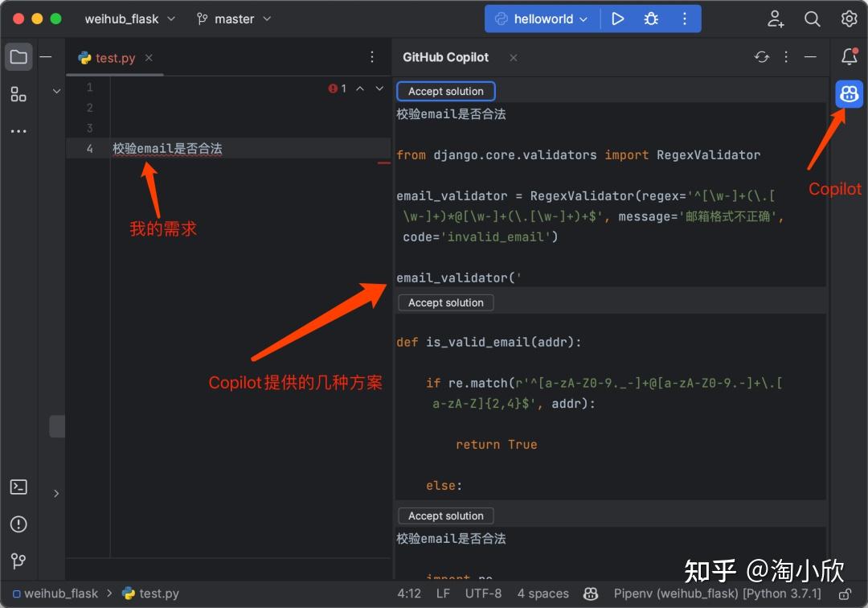Open the master branch dropdown
Screen dimensions: 868x608
234,18
